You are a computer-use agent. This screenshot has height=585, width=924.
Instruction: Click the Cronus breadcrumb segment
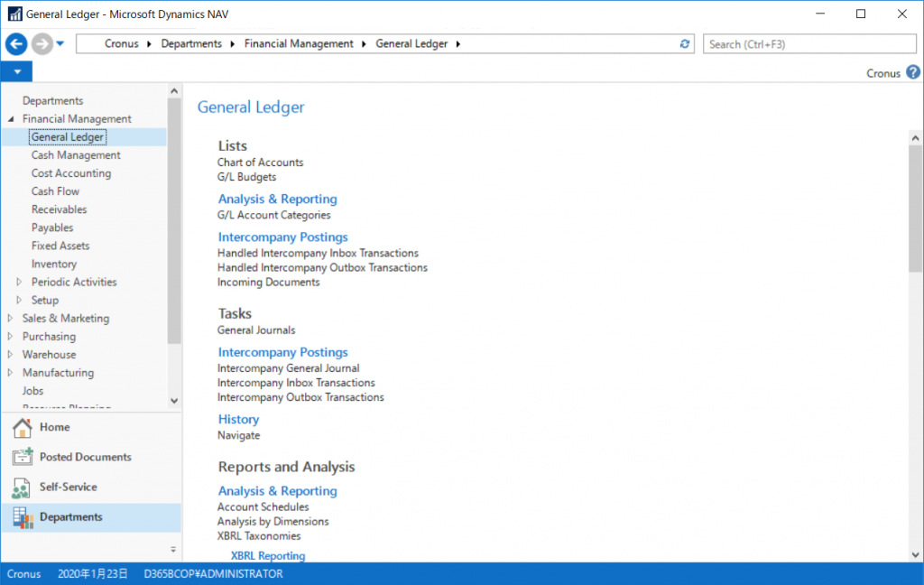pyautogui.click(x=122, y=44)
